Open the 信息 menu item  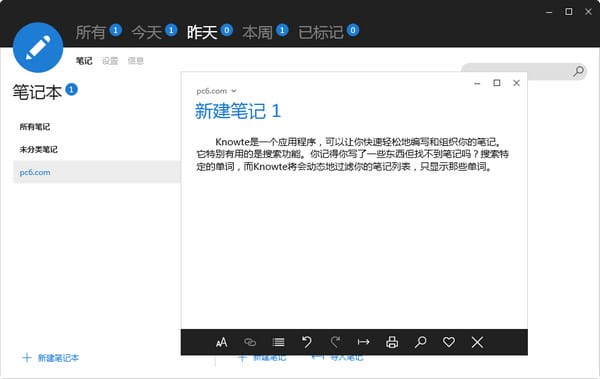coord(135,61)
